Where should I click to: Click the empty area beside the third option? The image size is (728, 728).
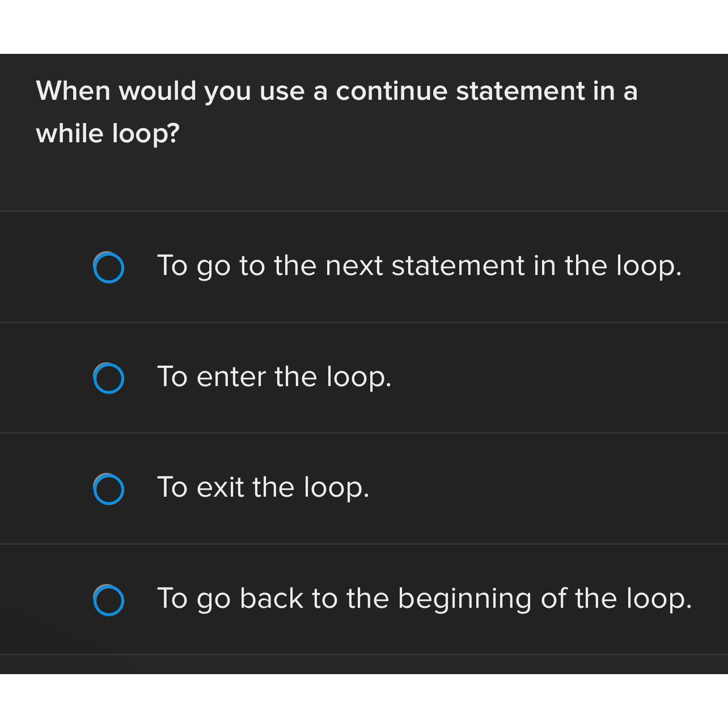(x=539, y=488)
